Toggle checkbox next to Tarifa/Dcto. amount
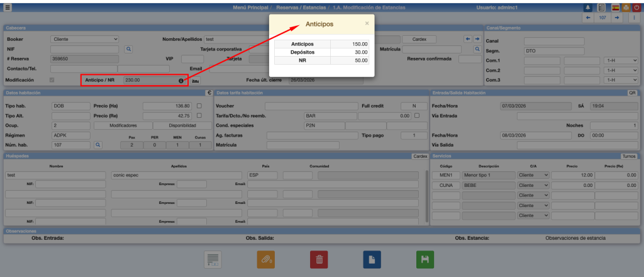This screenshot has width=644, height=277. click(x=417, y=116)
